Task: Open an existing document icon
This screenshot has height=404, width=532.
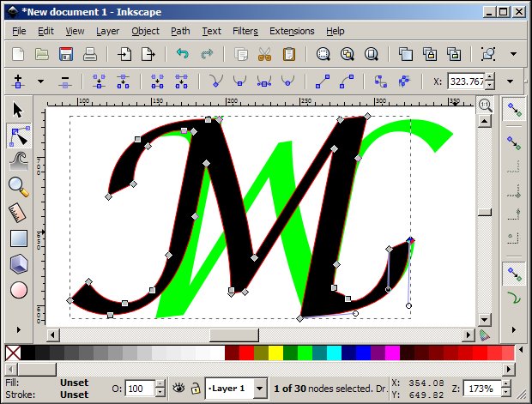Action: coord(42,54)
